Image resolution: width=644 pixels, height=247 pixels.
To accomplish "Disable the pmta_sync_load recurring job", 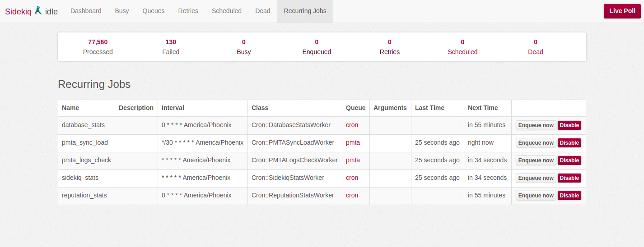I will click(x=569, y=143).
